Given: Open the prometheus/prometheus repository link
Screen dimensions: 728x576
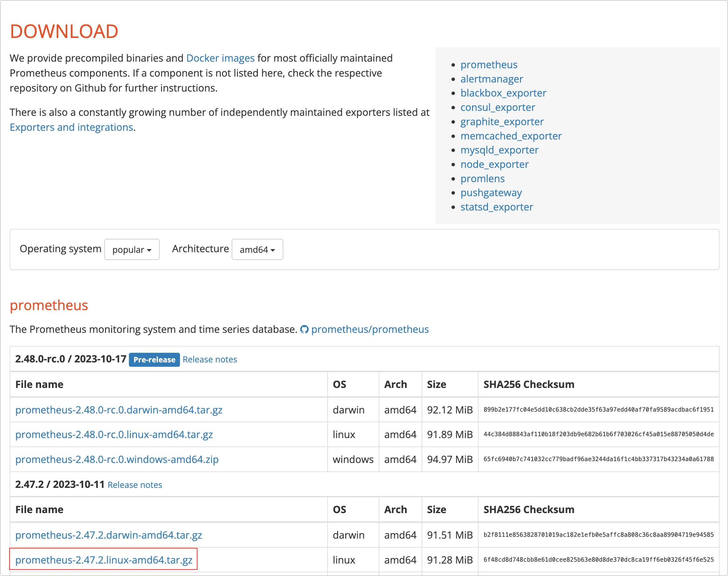Looking at the screenshot, I should 370,329.
